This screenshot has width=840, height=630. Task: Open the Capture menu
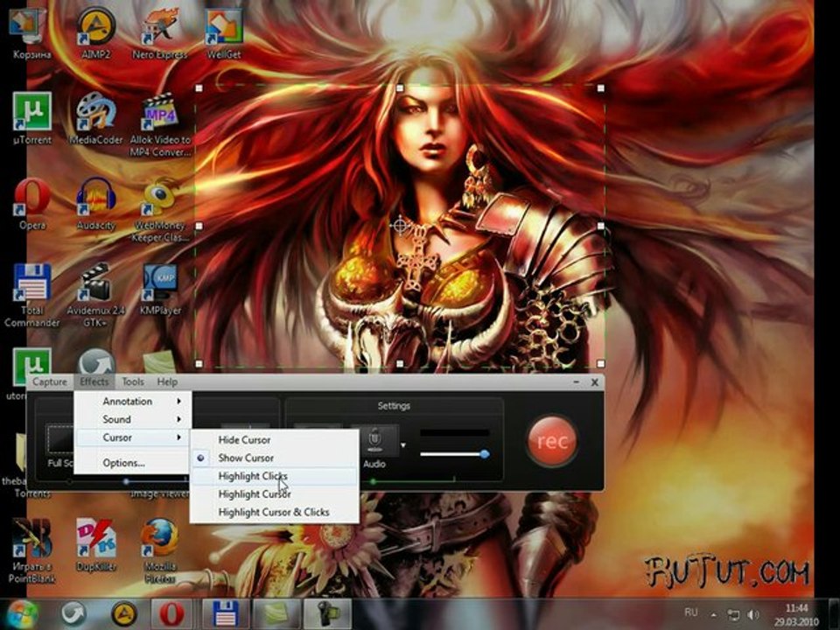point(50,382)
